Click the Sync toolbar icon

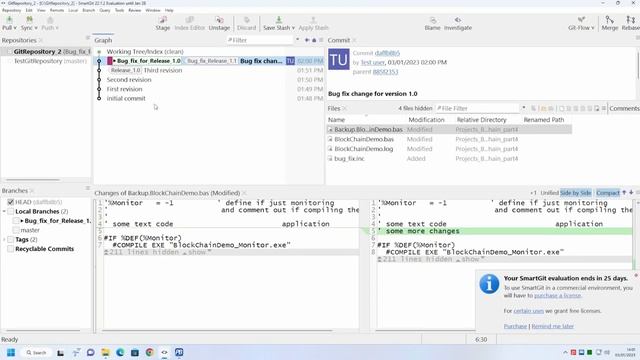point(29,20)
